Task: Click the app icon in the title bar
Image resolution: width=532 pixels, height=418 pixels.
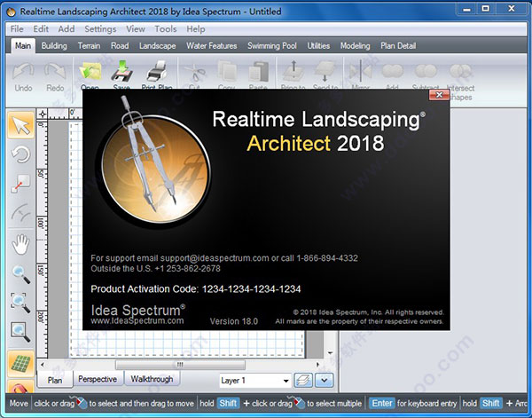Action: pyautogui.click(x=12, y=12)
